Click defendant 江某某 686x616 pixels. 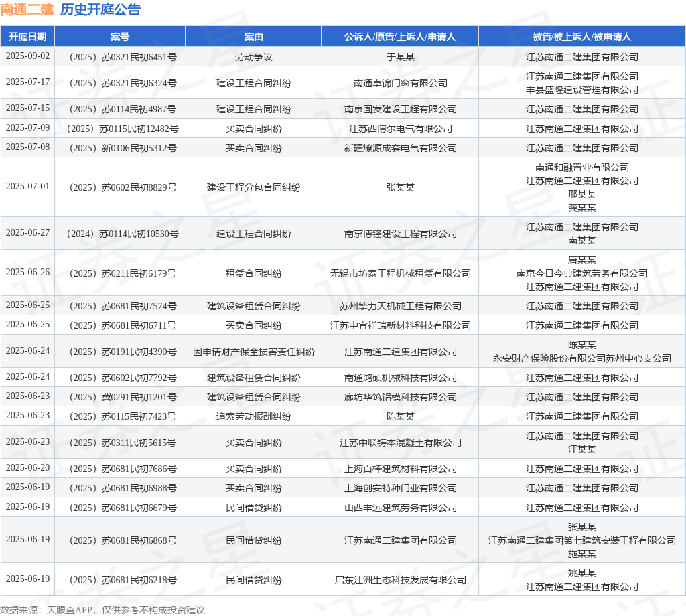tap(582, 449)
